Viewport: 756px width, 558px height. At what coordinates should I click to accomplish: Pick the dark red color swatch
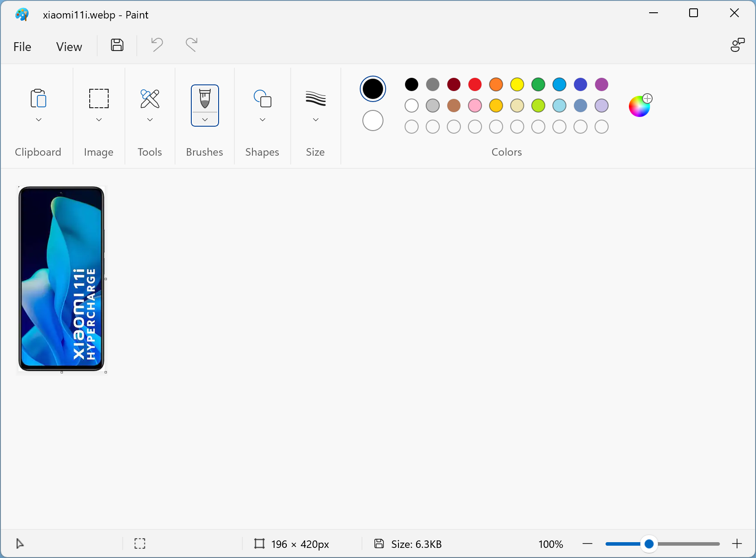(x=454, y=84)
